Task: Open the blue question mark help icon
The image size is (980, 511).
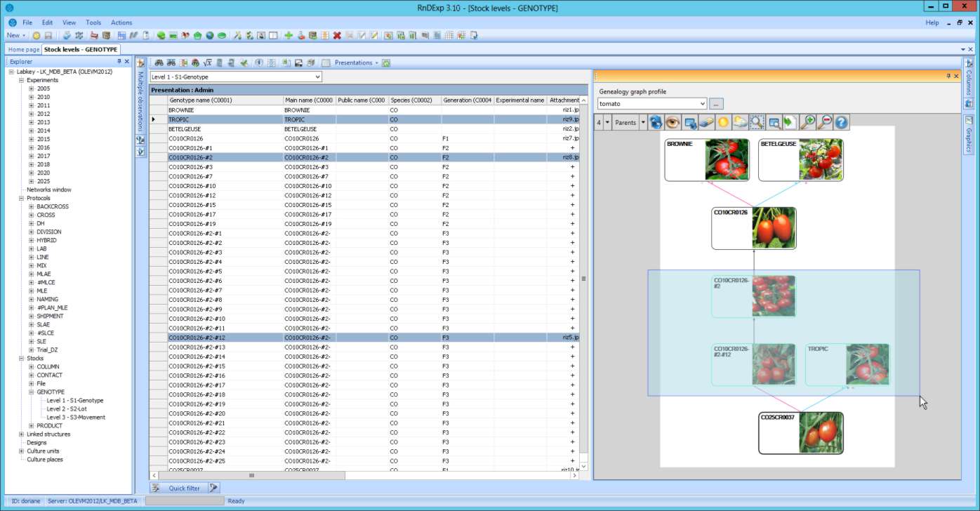Action: tap(841, 122)
